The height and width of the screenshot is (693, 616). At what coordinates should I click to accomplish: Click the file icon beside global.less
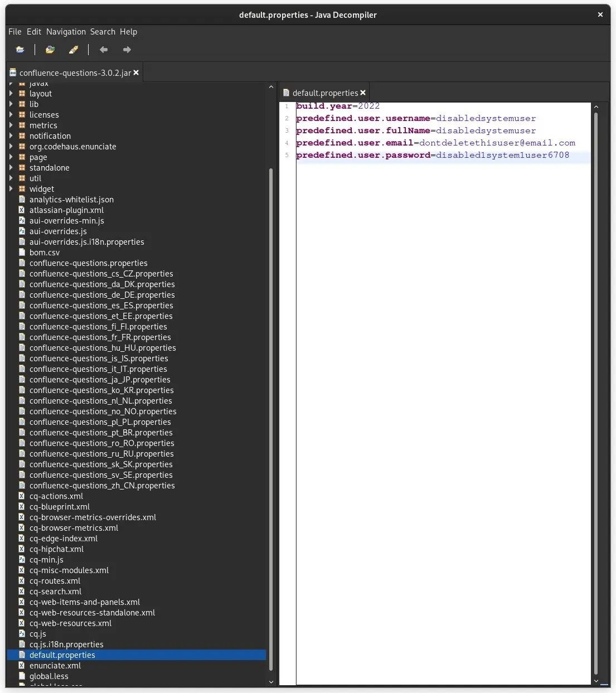(x=22, y=676)
